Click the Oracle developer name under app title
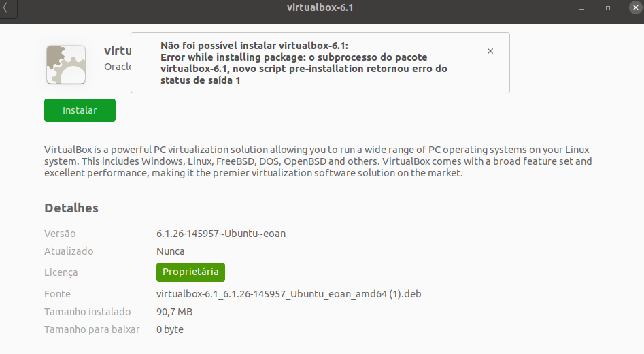The height and width of the screenshot is (354, 644). pyautogui.click(x=118, y=67)
